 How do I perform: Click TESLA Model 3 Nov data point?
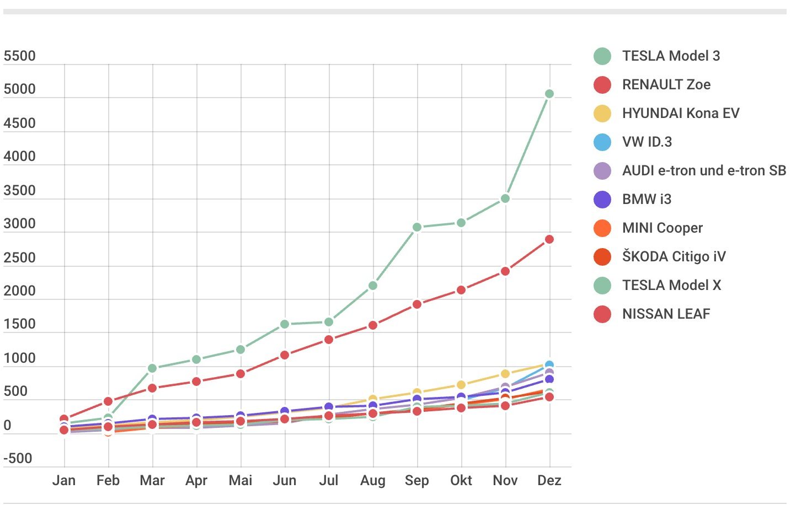(505, 198)
